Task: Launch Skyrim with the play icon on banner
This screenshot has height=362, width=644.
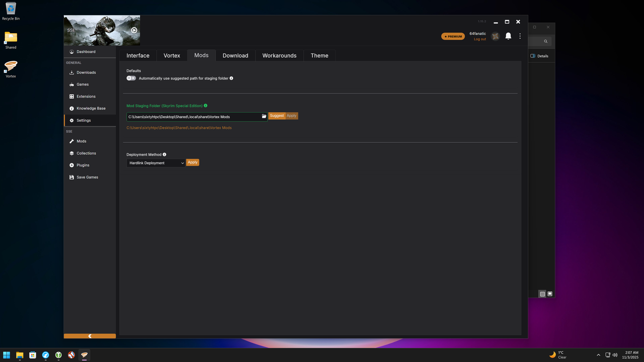Action: [x=134, y=30]
